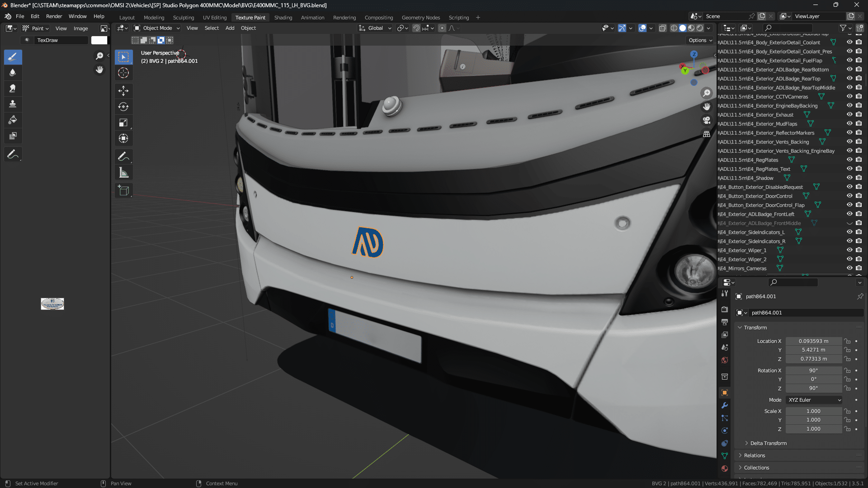Image resolution: width=868 pixels, height=488 pixels.
Task: Expand the Delta Transform panel
Action: [x=768, y=443]
